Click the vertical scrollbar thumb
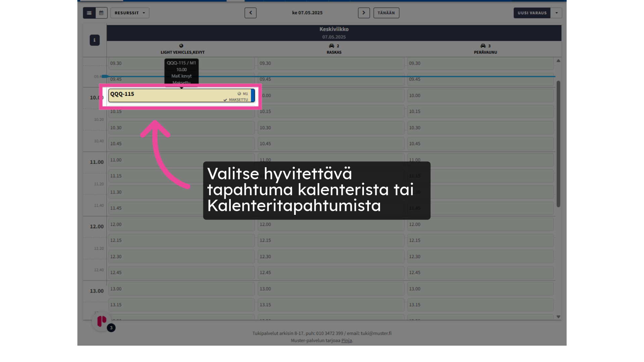644x362 pixels. point(558,144)
